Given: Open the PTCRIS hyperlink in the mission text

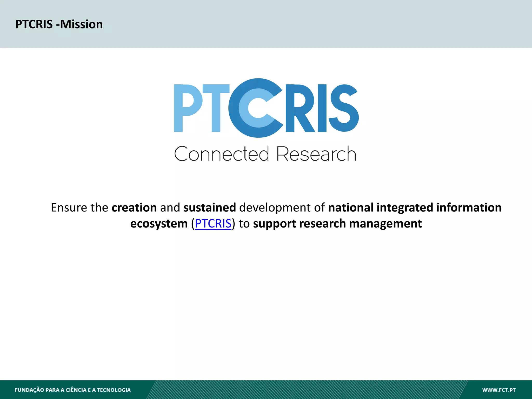Looking at the screenshot, I should point(213,224).
